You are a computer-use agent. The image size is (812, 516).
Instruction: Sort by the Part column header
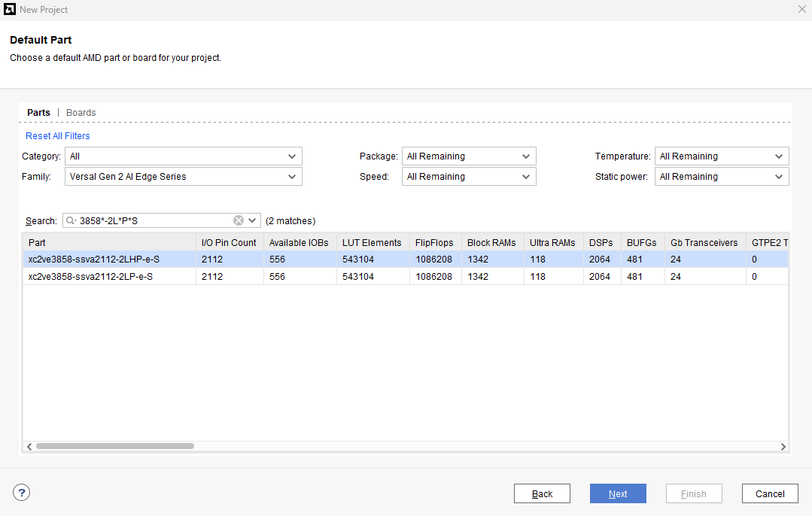109,243
